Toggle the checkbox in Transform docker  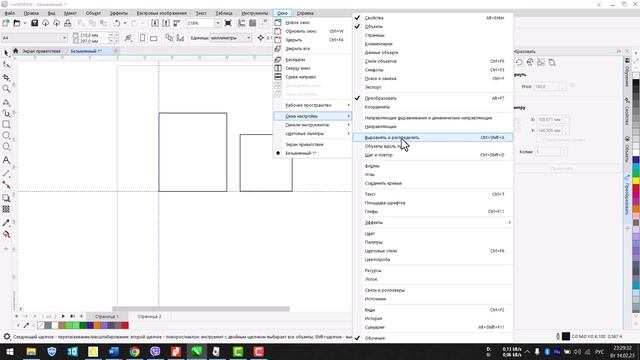click(x=539, y=140)
